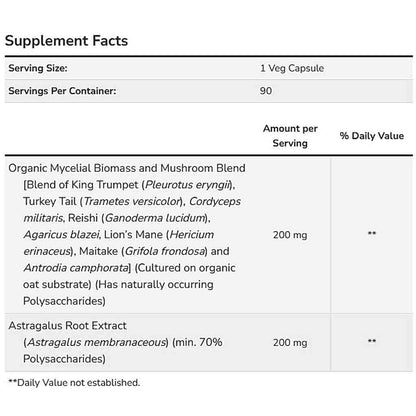Click the Amount per Serving column header
The image size is (416, 416).
pyautogui.click(x=290, y=136)
